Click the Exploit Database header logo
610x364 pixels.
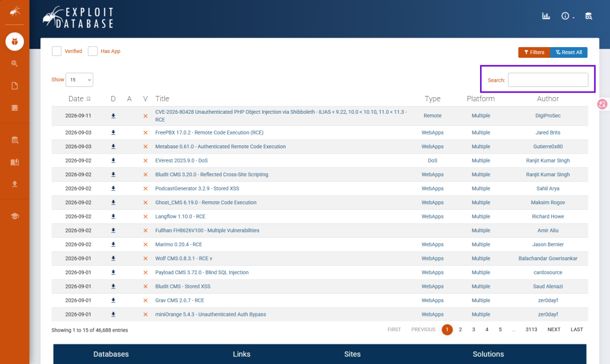[x=78, y=17]
